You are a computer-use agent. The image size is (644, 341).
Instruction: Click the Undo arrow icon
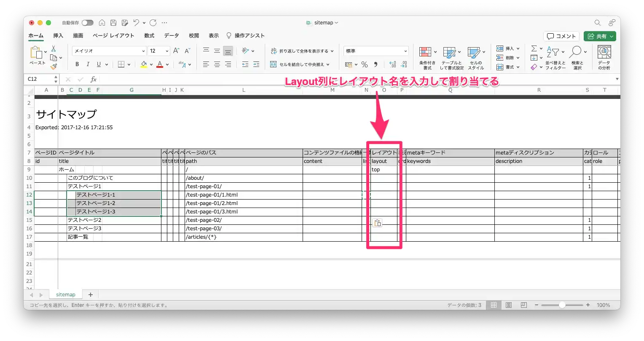[x=136, y=23]
